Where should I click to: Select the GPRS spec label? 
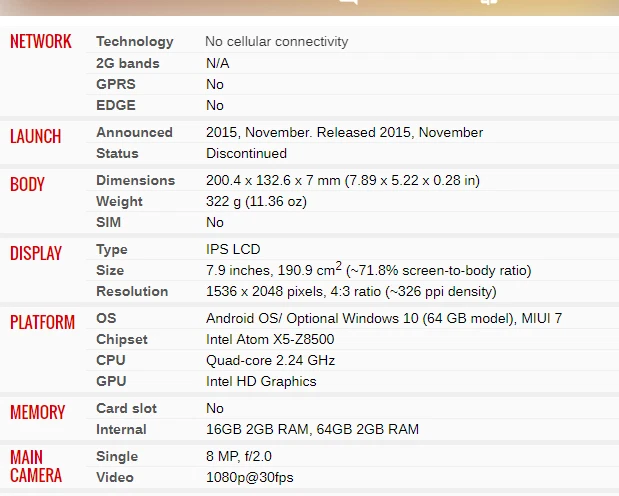coord(116,84)
